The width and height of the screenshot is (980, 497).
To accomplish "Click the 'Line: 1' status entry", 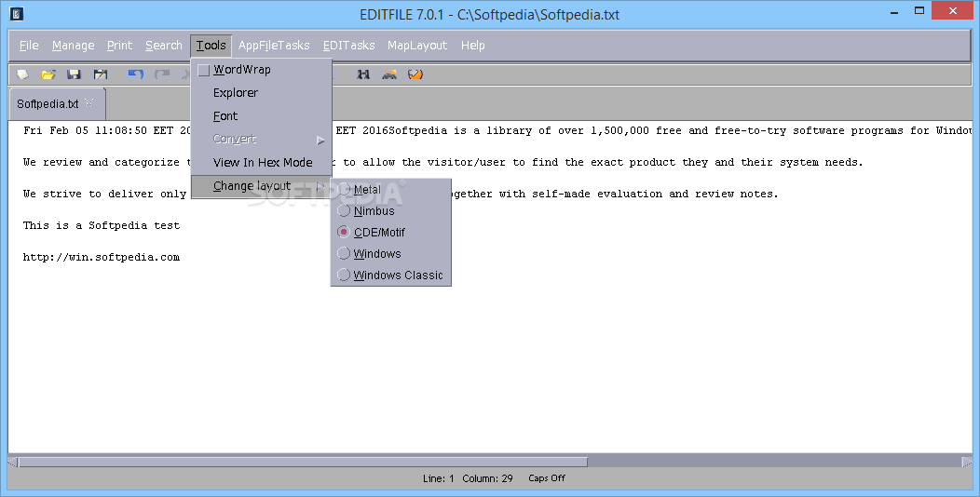I will coord(438,478).
